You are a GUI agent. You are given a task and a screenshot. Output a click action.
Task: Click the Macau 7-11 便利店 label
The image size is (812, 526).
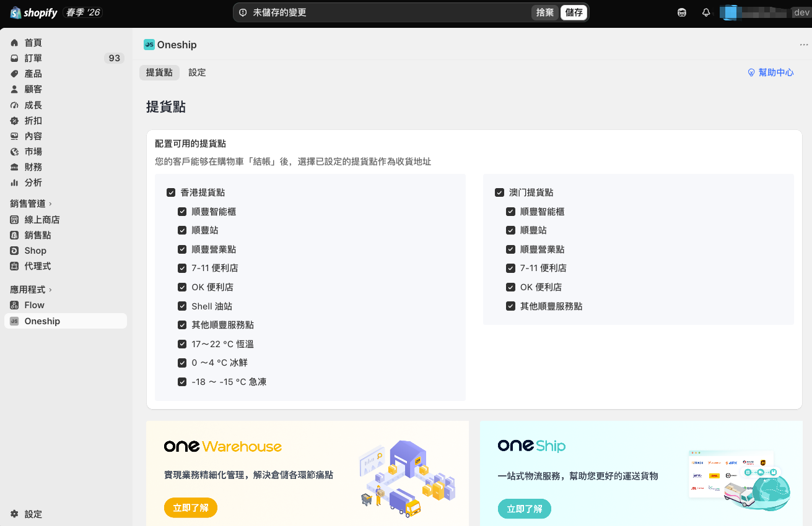click(x=543, y=268)
